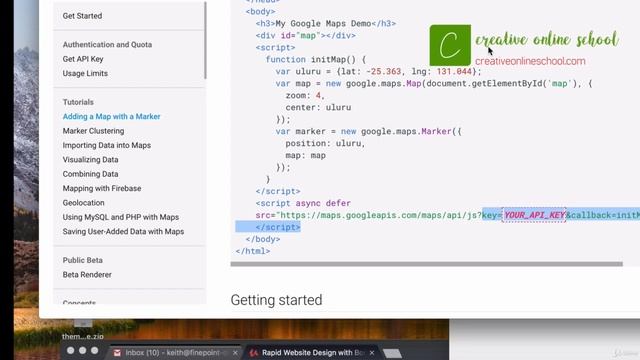Switch to Rapid Website Design tab
The height and width of the screenshot is (360, 640).
click(313, 353)
